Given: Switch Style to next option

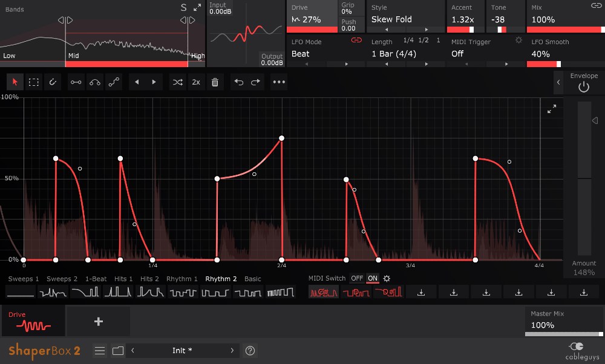Looking at the screenshot, I should click(x=427, y=29).
